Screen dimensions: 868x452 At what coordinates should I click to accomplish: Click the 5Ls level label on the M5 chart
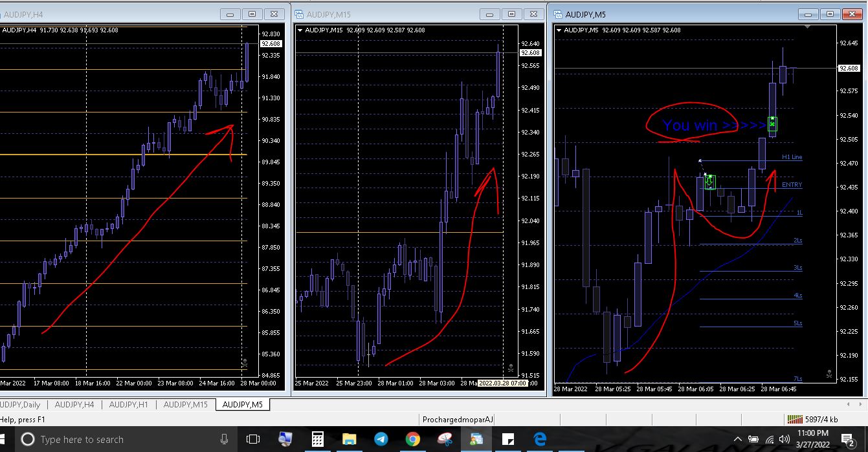pos(797,323)
